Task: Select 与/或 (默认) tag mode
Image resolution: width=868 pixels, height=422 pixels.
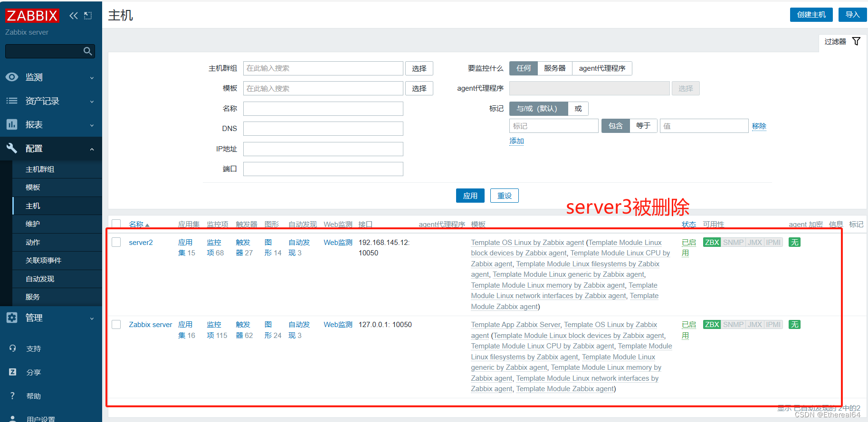Action: pos(539,109)
